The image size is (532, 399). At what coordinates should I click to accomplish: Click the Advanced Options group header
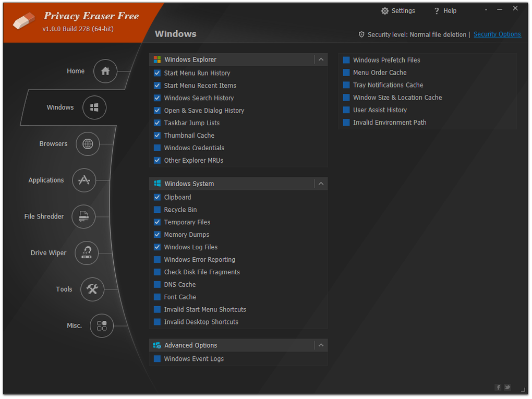pyautogui.click(x=238, y=345)
